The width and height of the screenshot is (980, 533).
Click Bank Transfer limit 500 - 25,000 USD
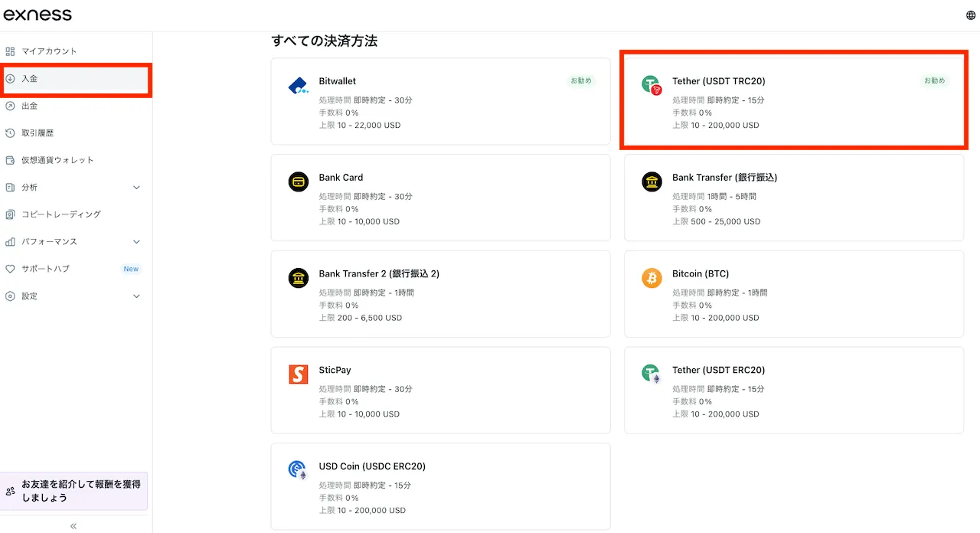coord(716,221)
